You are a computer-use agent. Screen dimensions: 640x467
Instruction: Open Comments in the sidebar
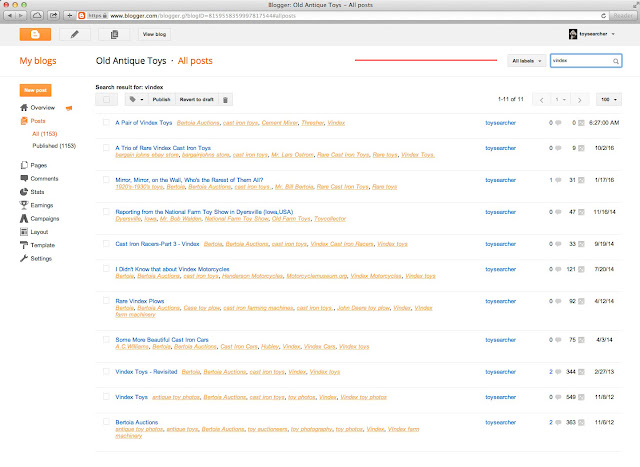[44, 179]
